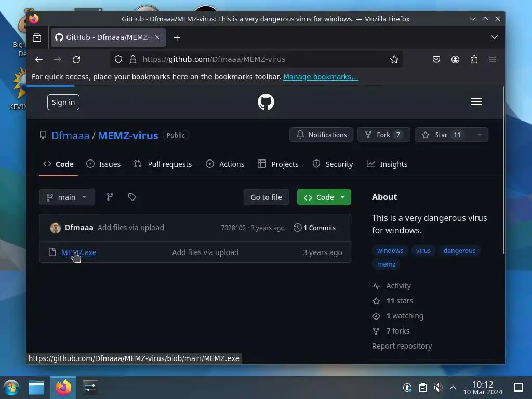Reload the current page
The image size is (532, 399).
click(x=76, y=59)
